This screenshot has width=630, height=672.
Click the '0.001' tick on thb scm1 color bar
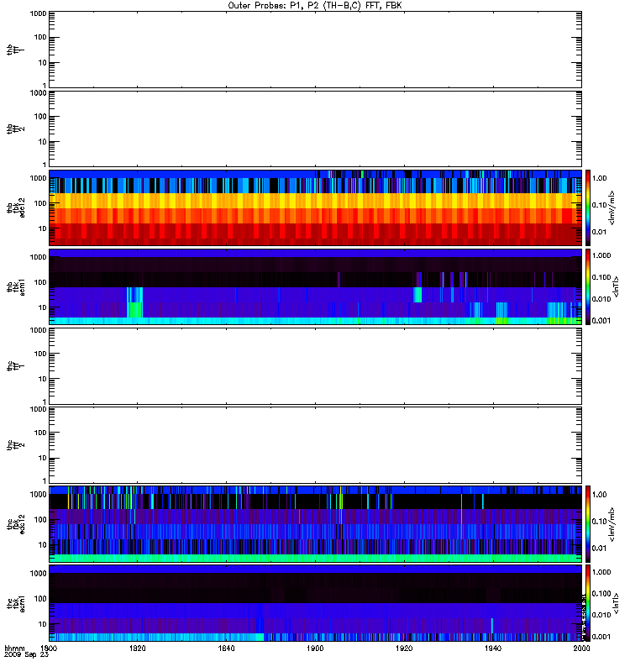pyautogui.click(x=601, y=321)
